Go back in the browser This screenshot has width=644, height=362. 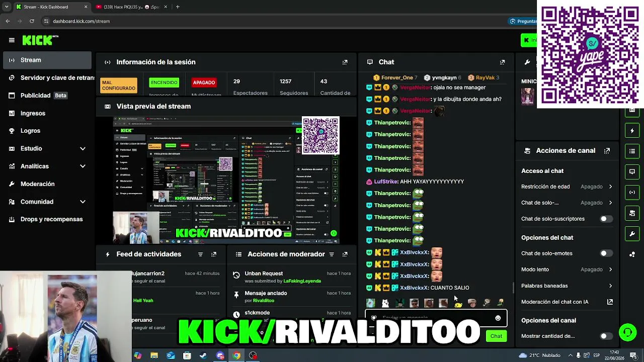[x=8, y=21]
